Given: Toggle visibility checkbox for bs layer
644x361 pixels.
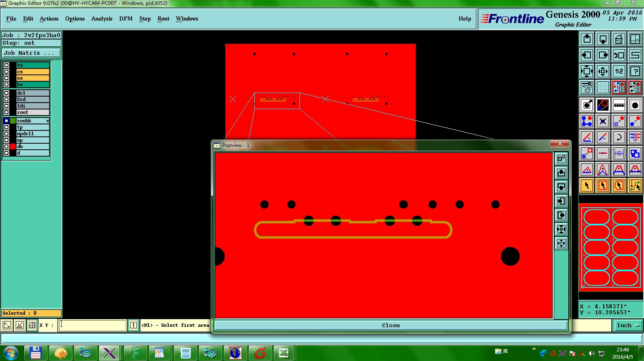Looking at the screenshot, I should (6, 85).
